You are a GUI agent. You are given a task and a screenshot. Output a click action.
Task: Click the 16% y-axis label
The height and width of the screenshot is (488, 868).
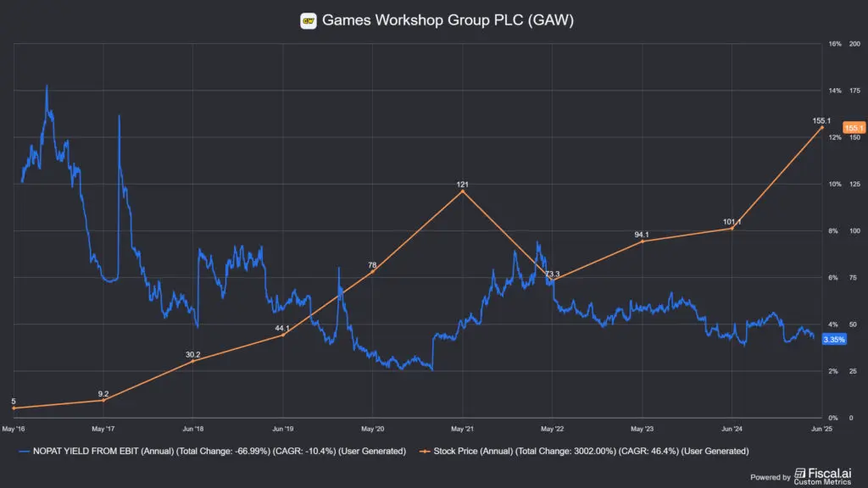[x=835, y=44]
